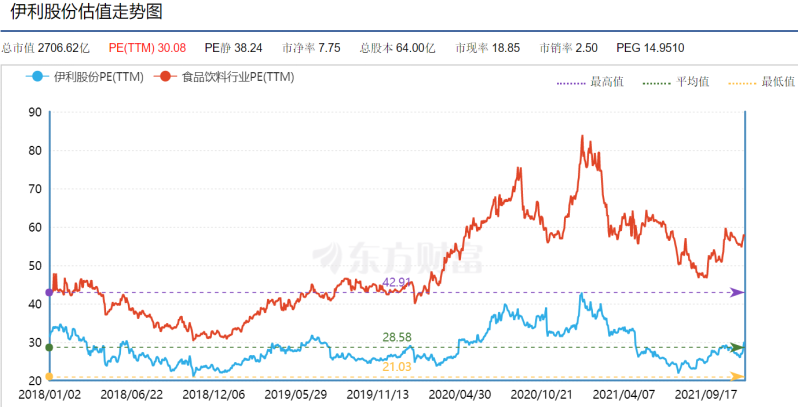Image resolution: width=798 pixels, height=407 pixels.
Task: Click the yellow dot at the left axis
Action: pos(49,376)
